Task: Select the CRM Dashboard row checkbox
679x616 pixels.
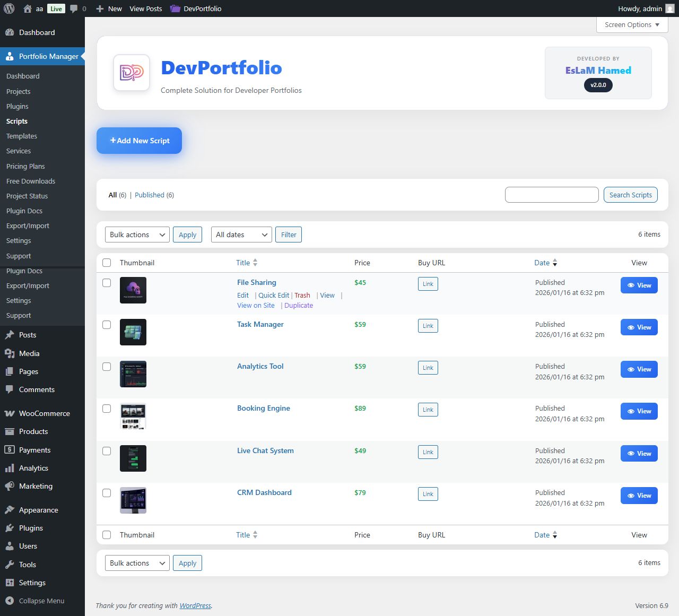Action: [107, 493]
